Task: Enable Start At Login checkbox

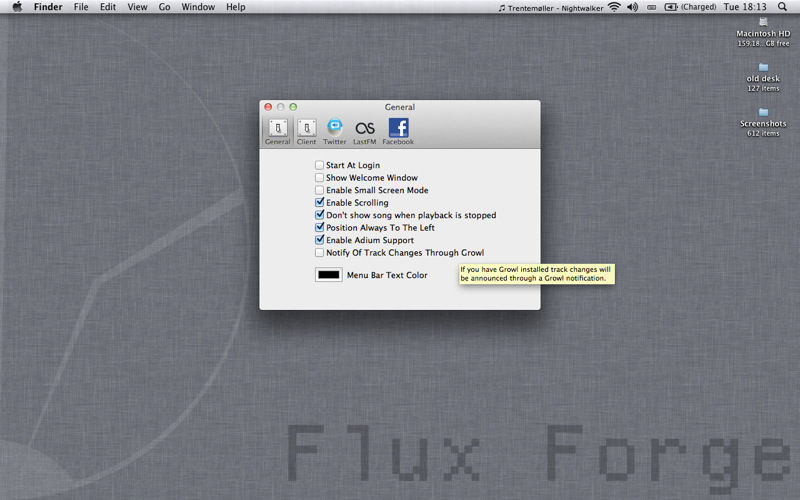Action: [x=319, y=165]
